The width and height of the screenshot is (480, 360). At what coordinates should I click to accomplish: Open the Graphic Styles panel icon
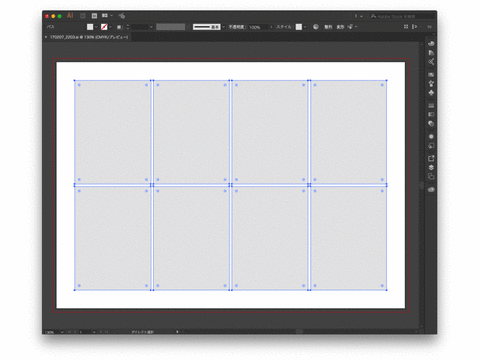click(431, 146)
